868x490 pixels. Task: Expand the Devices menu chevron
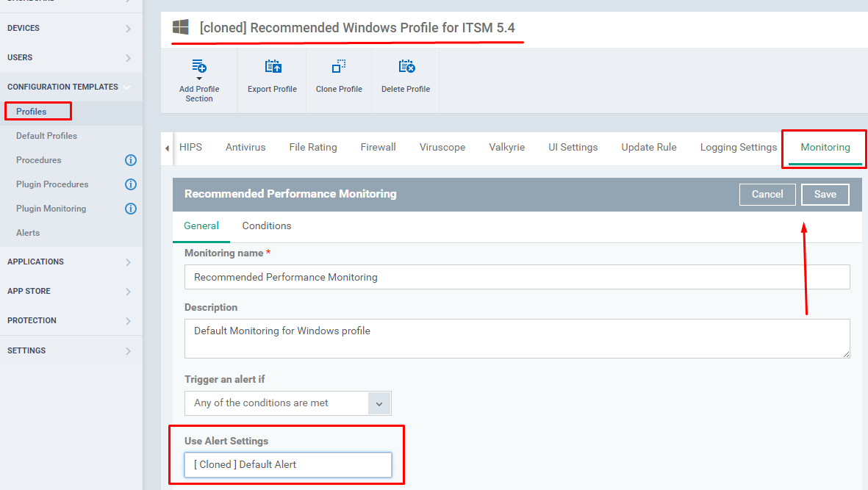click(x=128, y=28)
